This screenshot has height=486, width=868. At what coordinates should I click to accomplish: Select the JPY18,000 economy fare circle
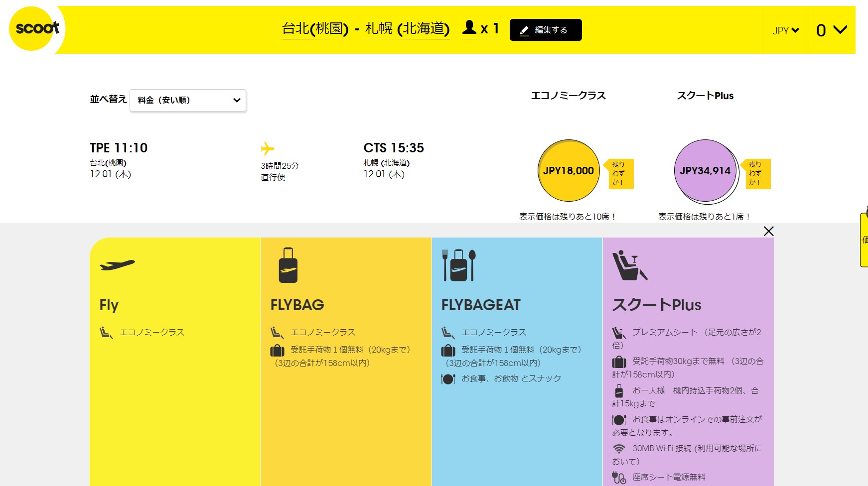pos(568,171)
